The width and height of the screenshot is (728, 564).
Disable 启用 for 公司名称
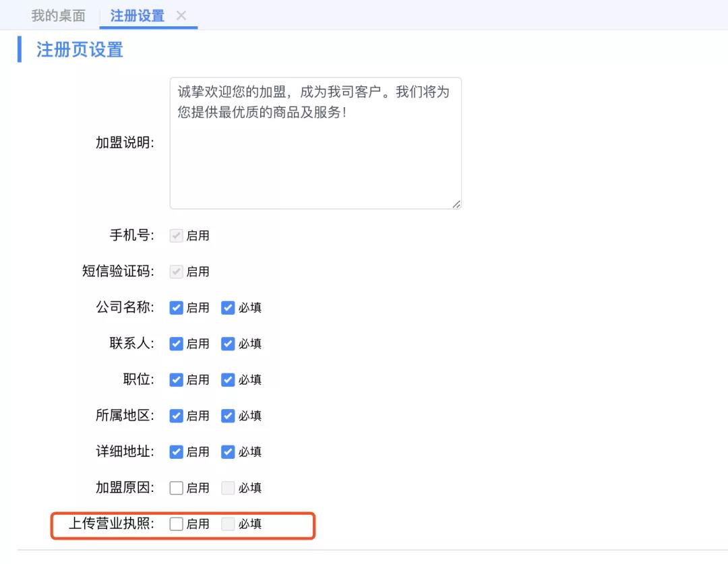(x=177, y=308)
